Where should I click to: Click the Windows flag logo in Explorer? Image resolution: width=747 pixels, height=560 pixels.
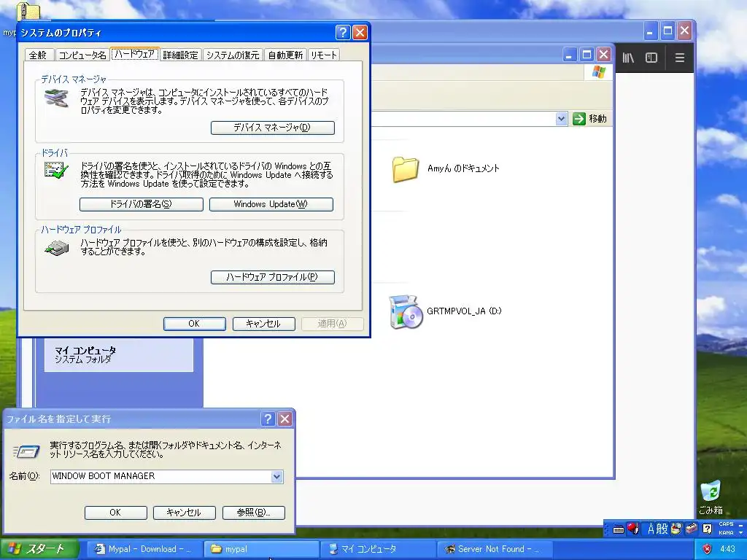[x=598, y=72]
